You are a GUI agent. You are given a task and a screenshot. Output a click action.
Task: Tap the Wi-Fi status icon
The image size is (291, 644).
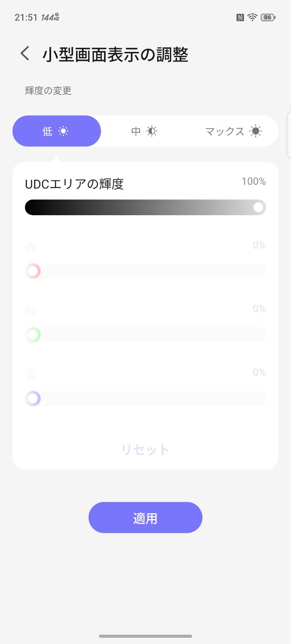pos(252,17)
